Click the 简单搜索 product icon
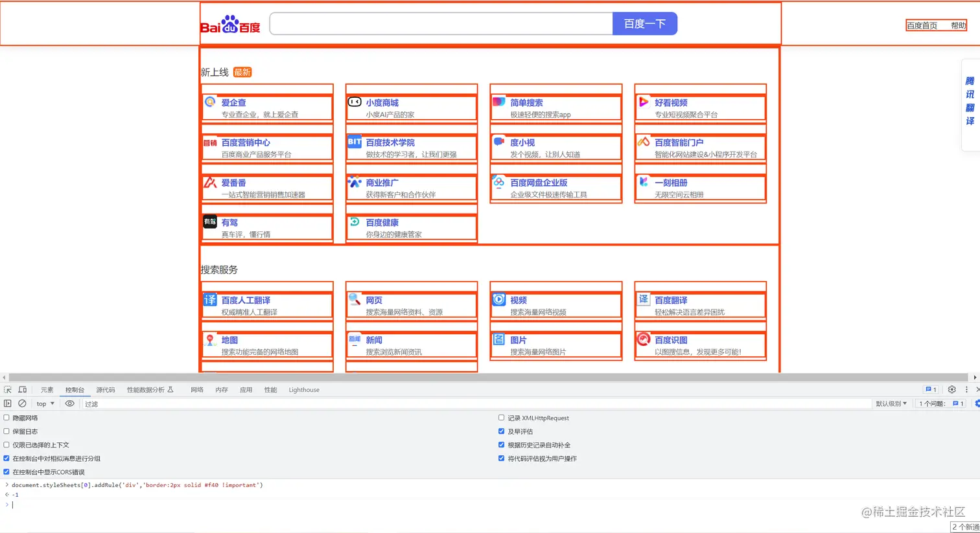This screenshot has width=980, height=533. pyautogui.click(x=498, y=102)
